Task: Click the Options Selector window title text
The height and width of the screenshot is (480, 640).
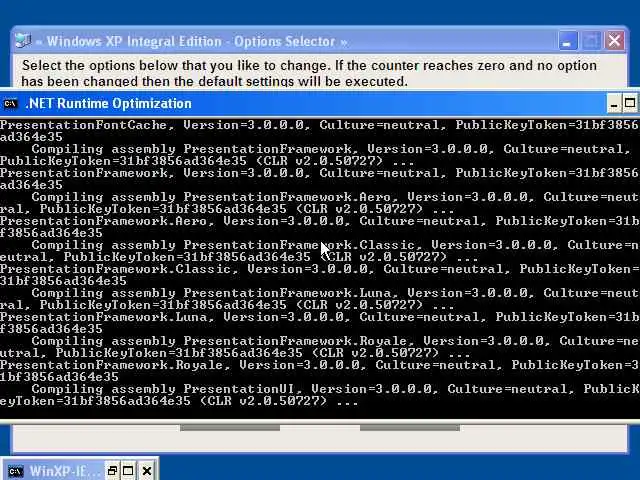Action: (x=191, y=42)
